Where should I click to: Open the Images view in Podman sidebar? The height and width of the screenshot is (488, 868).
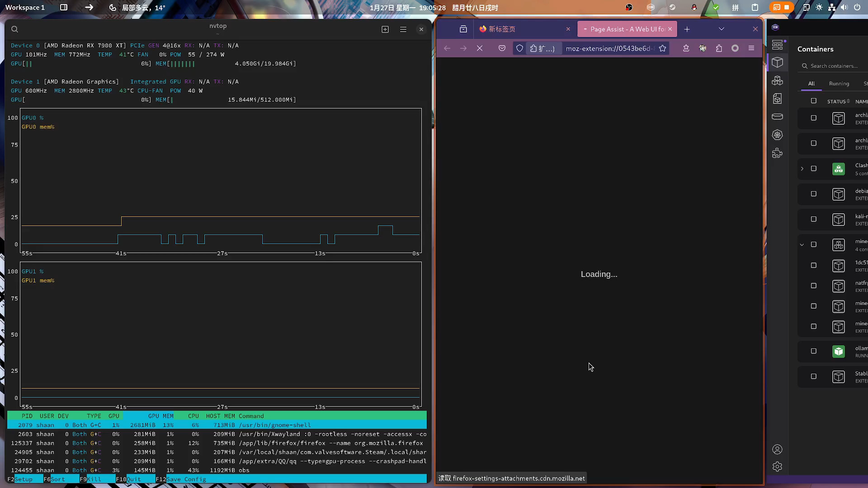(778, 99)
